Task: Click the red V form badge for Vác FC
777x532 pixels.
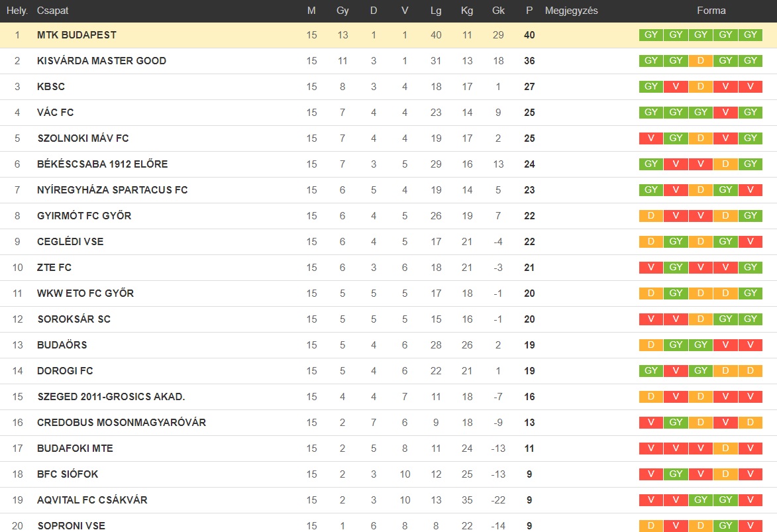Action: point(725,112)
